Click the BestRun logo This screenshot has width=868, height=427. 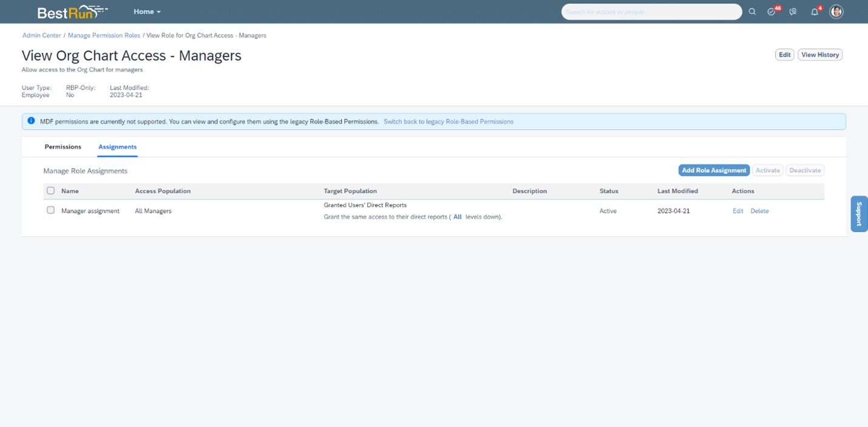(72, 12)
